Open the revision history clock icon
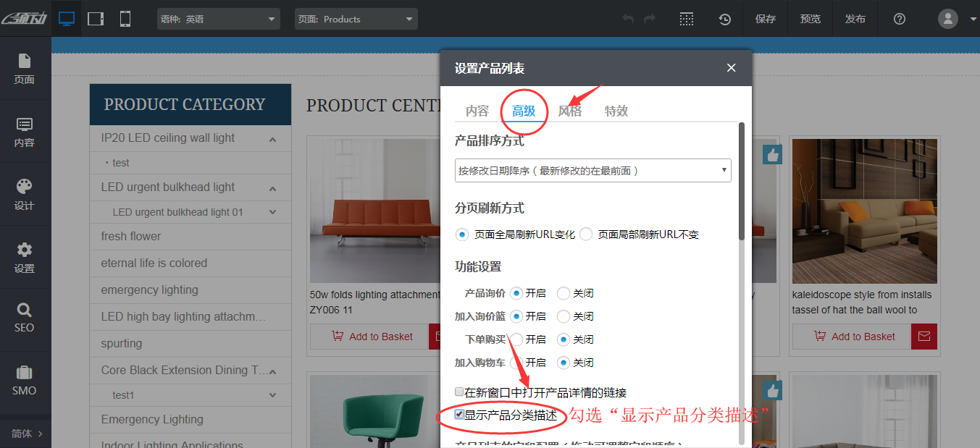This screenshot has height=448, width=980. point(724,20)
